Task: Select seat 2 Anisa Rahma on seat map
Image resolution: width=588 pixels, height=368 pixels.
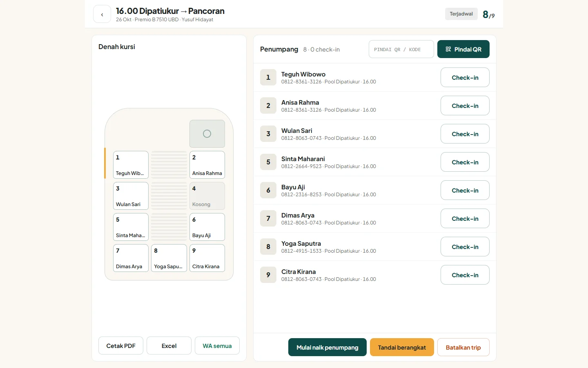Action: 207,165
